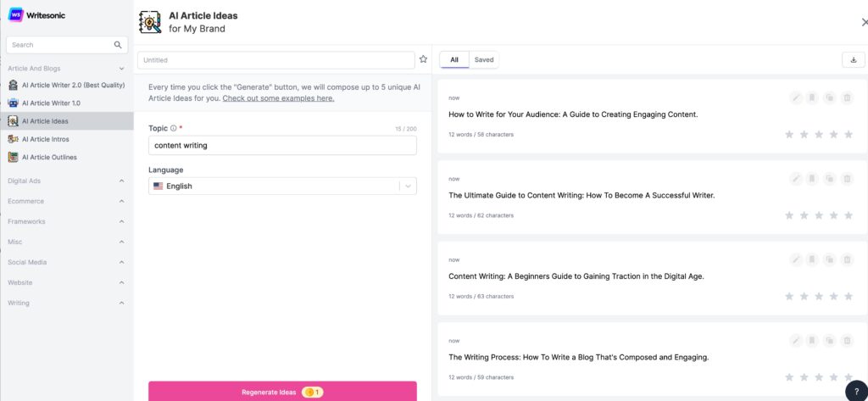
Task: Give the 'Ultimate Guide' idea three stars
Action: [819, 215]
